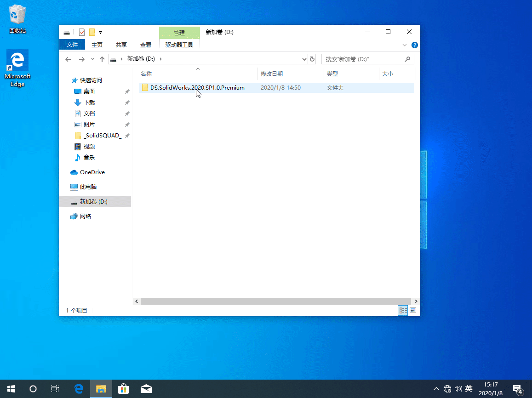Open the Action Center notifications icon

coord(518,390)
